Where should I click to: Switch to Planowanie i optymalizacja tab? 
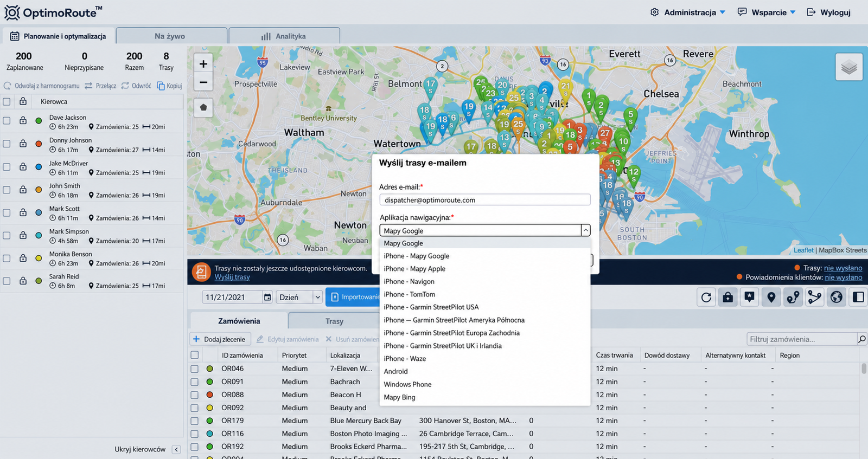point(59,36)
